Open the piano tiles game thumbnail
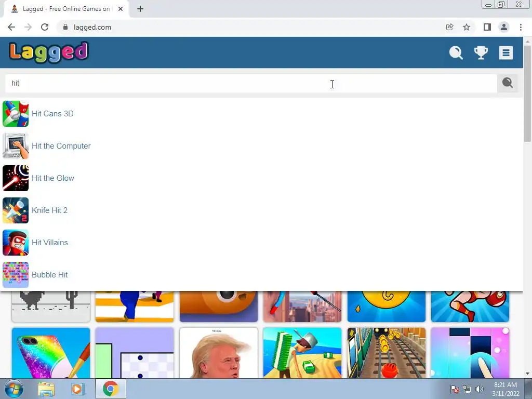The height and width of the screenshot is (399, 532). click(470, 353)
